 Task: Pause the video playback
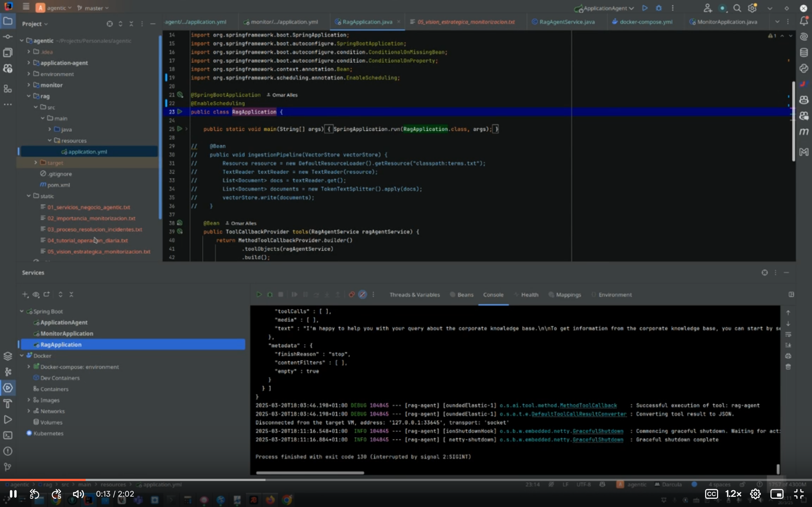click(13, 494)
